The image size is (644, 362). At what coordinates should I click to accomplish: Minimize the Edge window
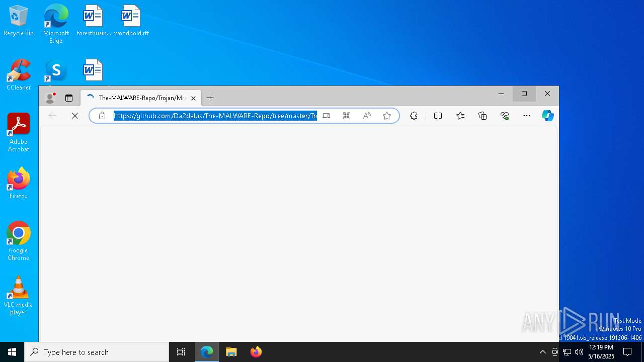click(501, 94)
